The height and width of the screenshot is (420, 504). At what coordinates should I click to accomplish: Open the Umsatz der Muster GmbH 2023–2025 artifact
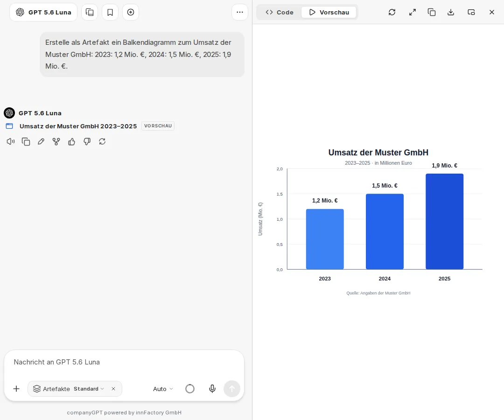[x=78, y=126]
